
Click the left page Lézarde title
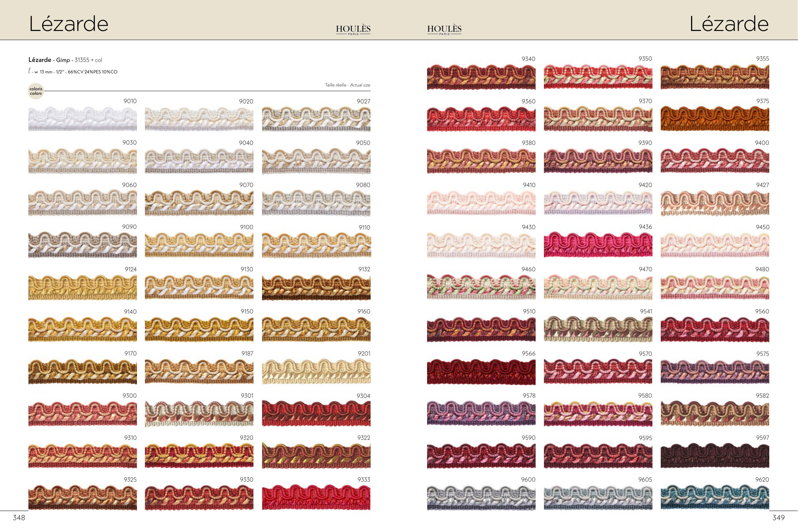69,24
